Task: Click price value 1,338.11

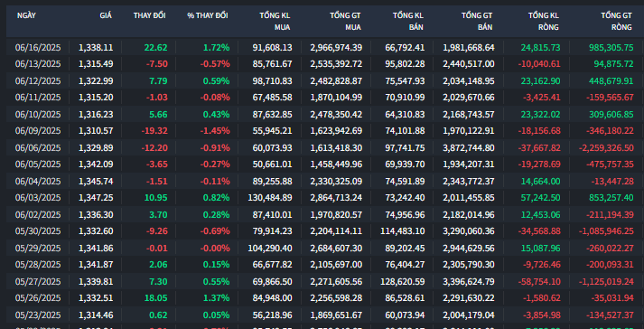Action: [x=96, y=47]
